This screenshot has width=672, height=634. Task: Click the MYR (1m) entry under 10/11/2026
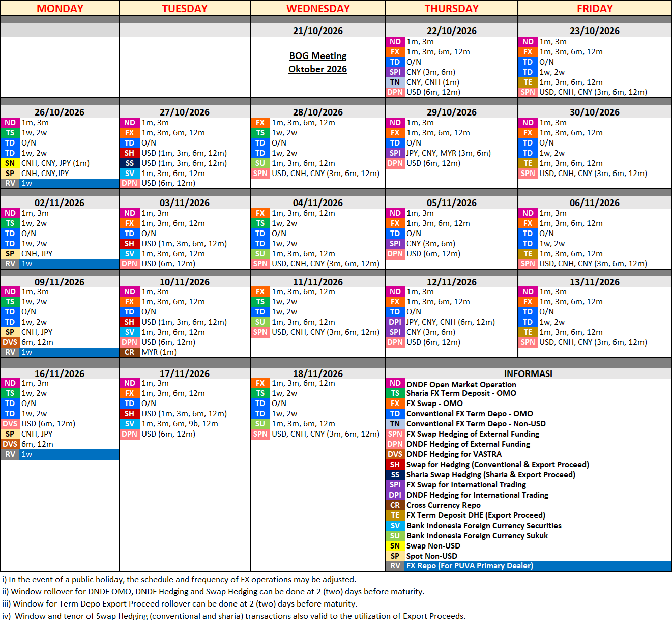click(159, 352)
